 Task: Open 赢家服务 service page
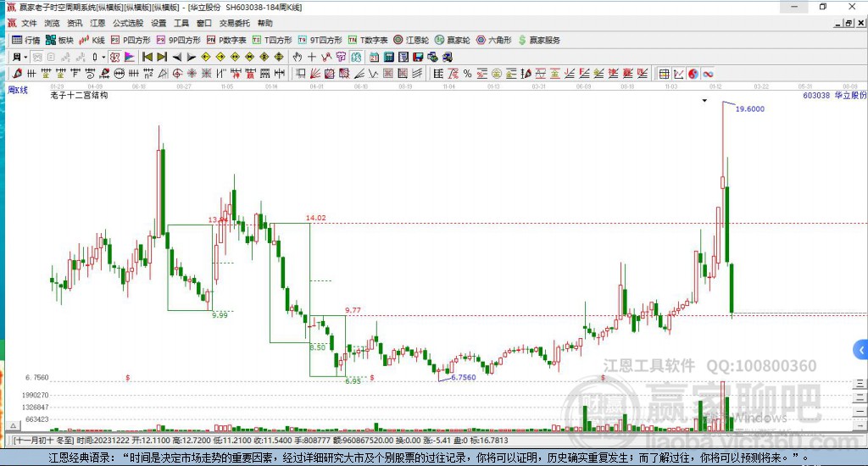539,40
